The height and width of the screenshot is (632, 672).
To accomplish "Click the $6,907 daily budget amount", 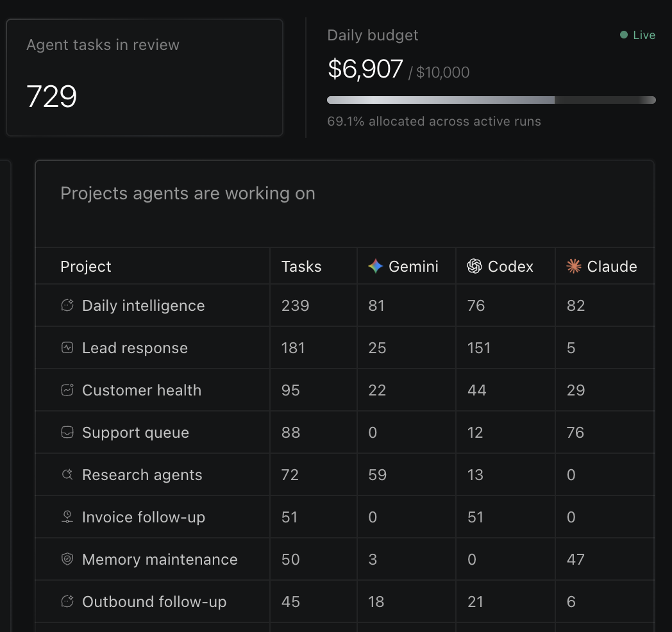I will point(365,69).
